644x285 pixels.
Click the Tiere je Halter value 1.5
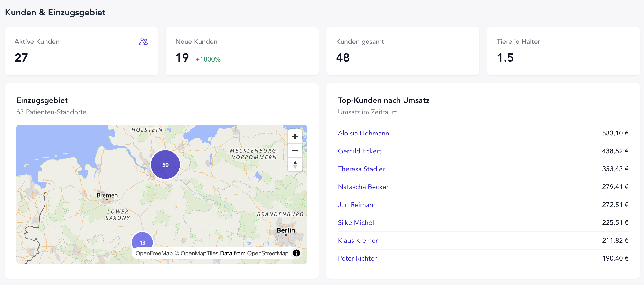[x=505, y=58]
